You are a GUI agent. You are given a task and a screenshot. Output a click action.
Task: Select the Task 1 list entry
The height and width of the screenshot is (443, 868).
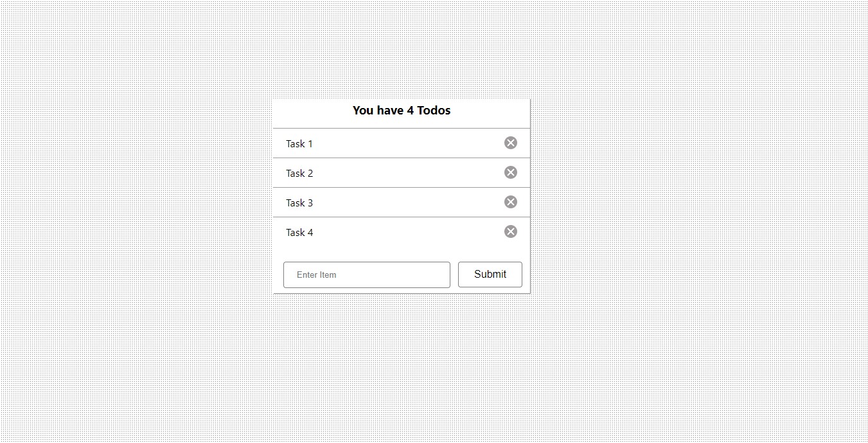[x=299, y=143]
